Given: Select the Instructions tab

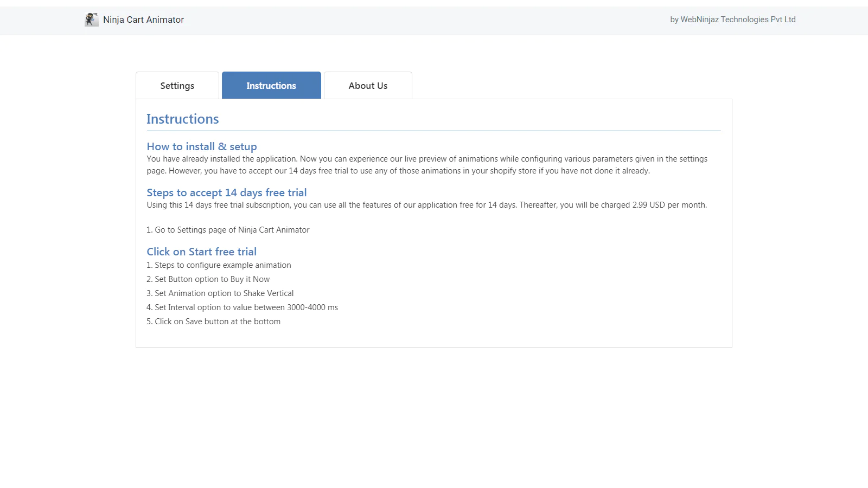Looking at the screenshot, I should click(x=271, y=86).
